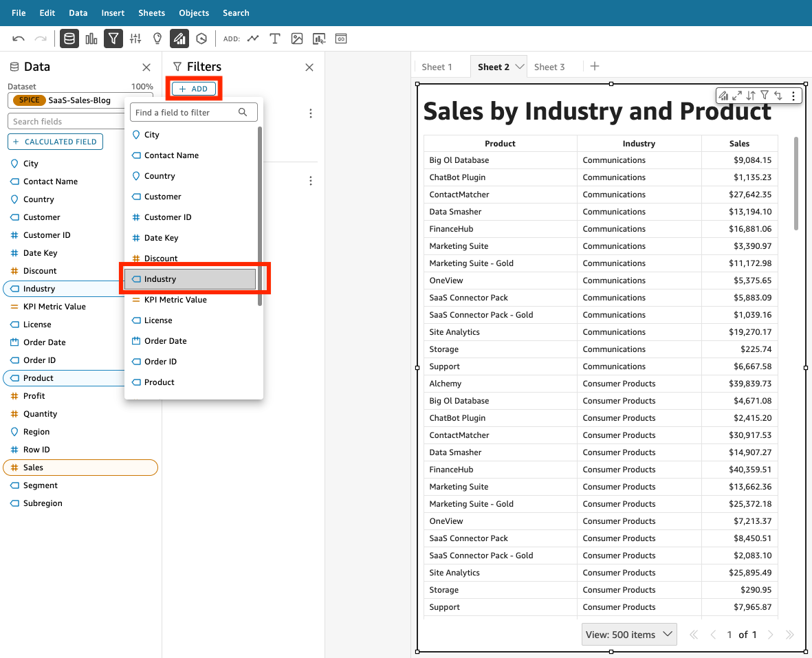
Task: Open the File menu
Action: 19,13
